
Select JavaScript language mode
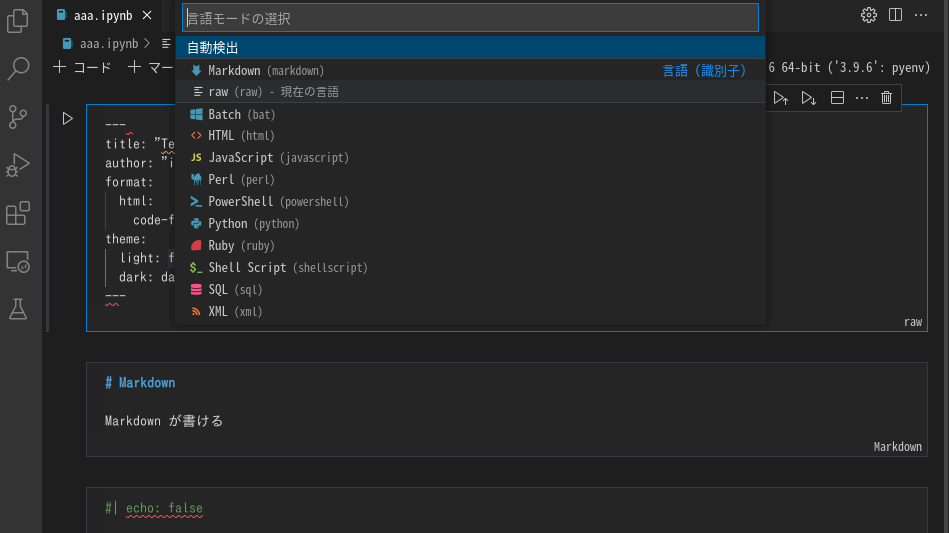point(470,158)
